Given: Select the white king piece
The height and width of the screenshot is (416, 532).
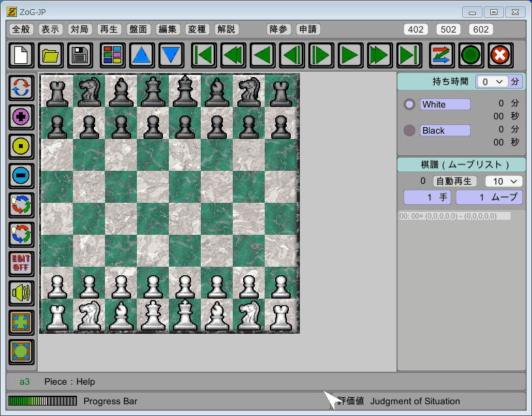Looking at the screenshot, I should (x=185, y=316).
